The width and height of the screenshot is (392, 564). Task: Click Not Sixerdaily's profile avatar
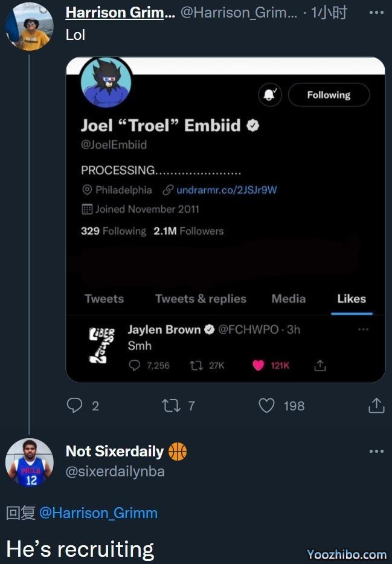pos(29,462)
